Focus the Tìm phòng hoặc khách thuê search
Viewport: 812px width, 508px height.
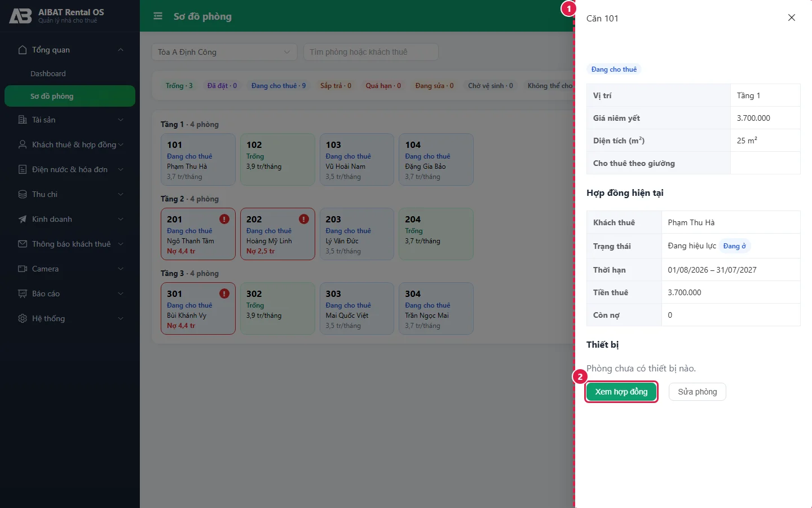(371, 52)
